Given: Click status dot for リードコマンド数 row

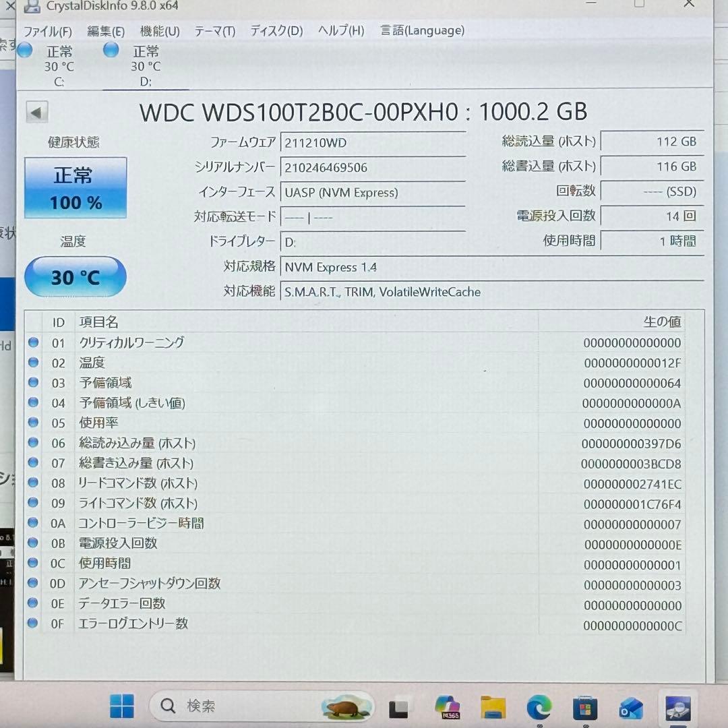Looking at the screenshot, I should pyautogui.click(x=33, y=483).
